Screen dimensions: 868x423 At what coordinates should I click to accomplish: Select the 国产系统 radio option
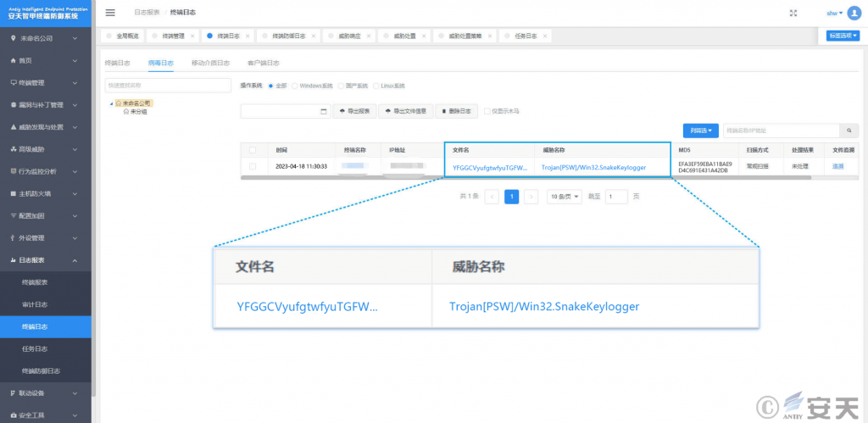tap(341, 86)
